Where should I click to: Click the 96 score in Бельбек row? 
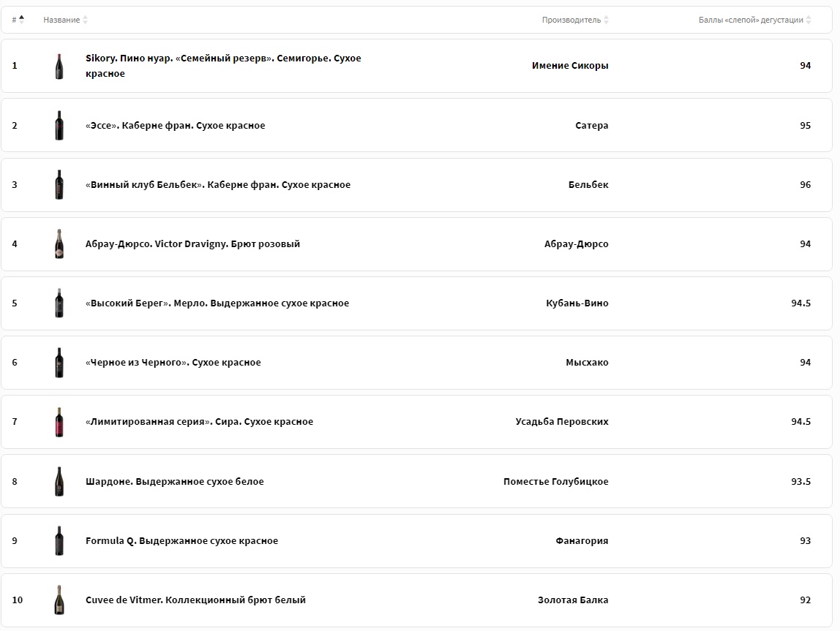805,185
